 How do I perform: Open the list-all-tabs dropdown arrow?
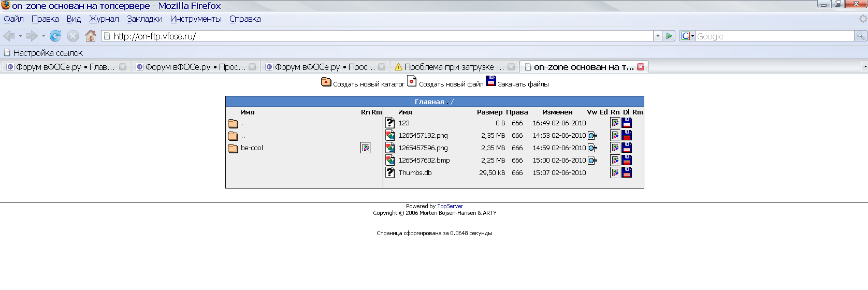coord(864,67)
